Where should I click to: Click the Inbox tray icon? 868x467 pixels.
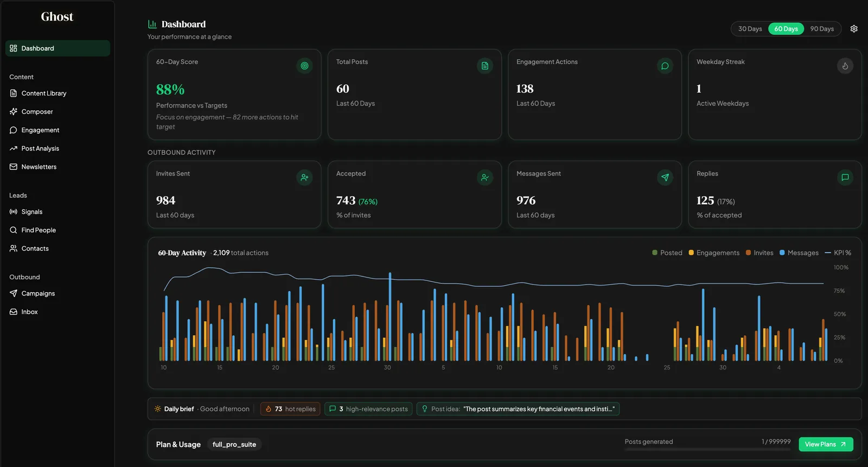(14, 312)
